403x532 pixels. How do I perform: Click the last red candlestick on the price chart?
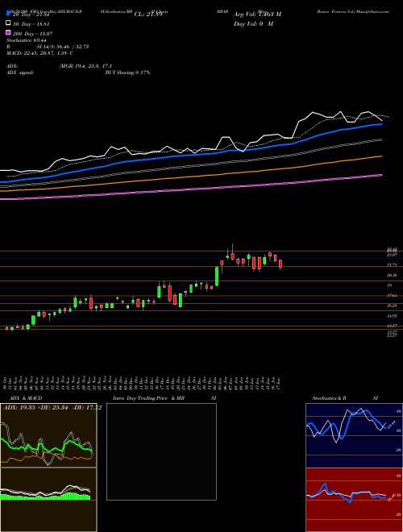[x=280, y=264]
